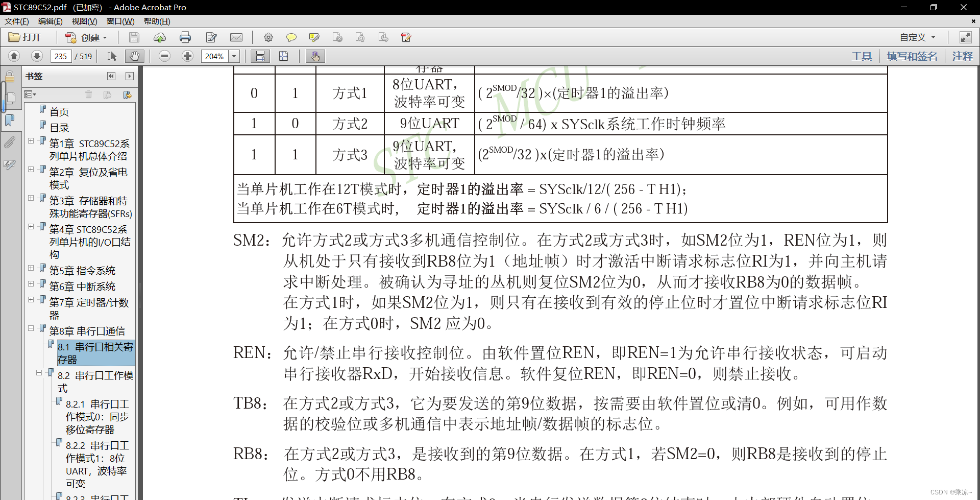Expand 第5章 指令系统 bookmark
Image resolution: width=980 pixels, height=500 pixels.
31,268
